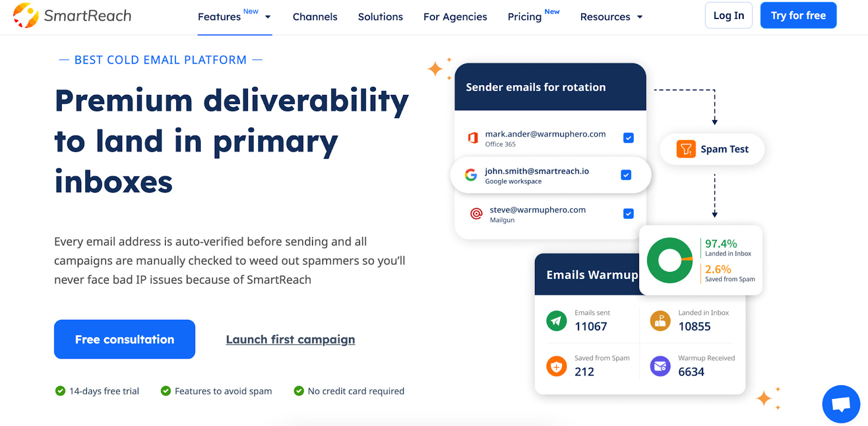This screenshot has height=426, width=868.
Task: Go to the Pricing page
Action: point(525,17)
